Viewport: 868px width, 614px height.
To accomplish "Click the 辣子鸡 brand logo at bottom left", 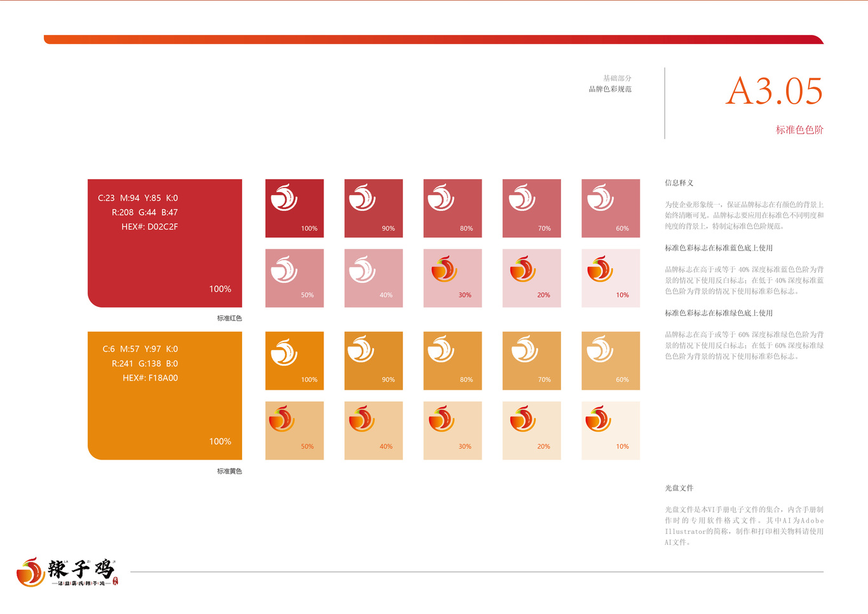I will click(67, 571).
